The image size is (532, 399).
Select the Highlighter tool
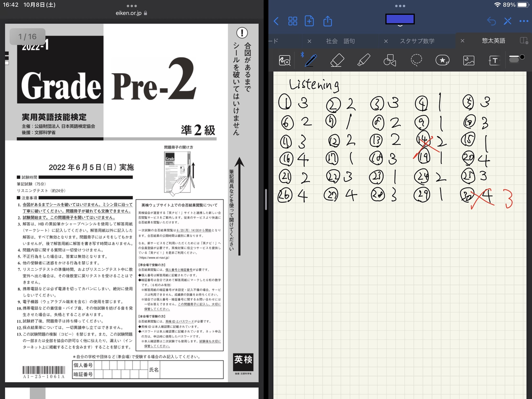(364, 60)
